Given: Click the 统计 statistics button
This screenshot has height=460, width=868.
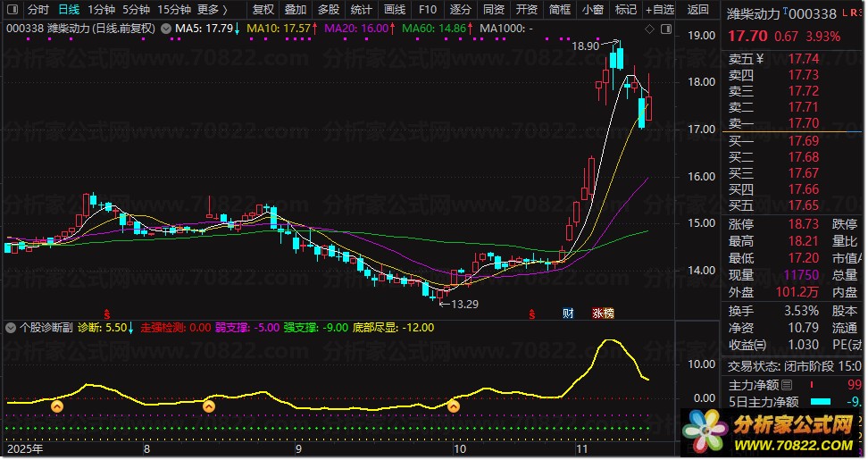Looking at the screenshot, I should (362, 10).
